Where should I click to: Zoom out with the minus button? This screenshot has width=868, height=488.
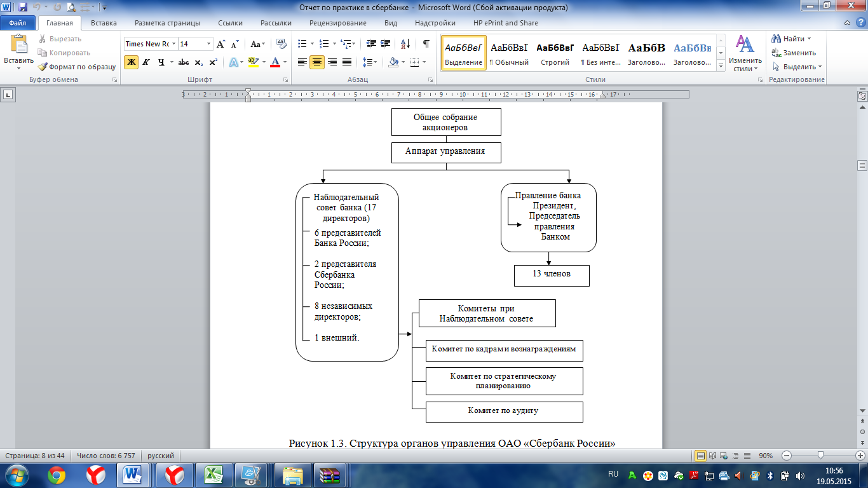pyautogui.click(x=787, y=456)
